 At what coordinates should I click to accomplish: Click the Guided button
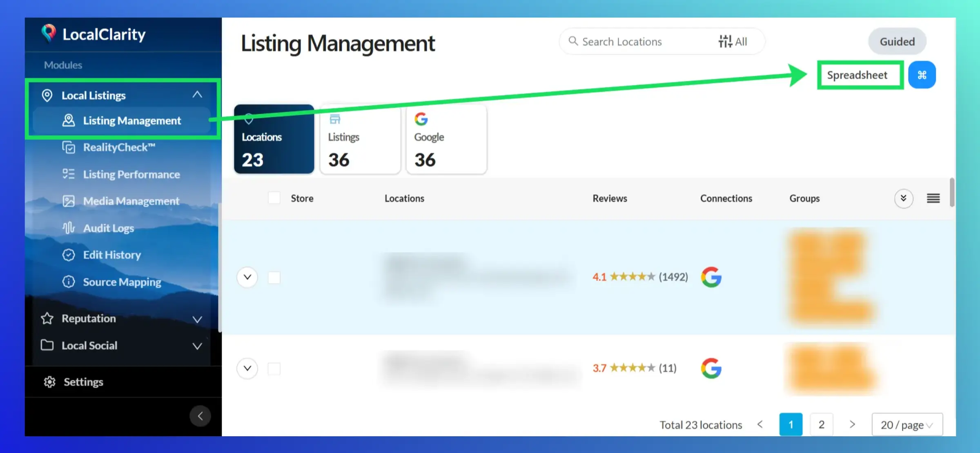coord(897,41)
